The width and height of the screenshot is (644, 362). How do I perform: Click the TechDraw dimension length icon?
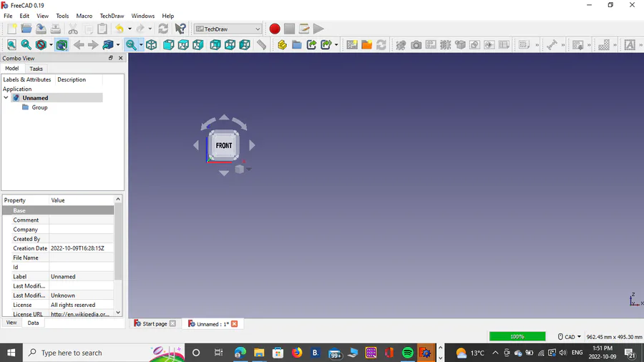[552, 45]
